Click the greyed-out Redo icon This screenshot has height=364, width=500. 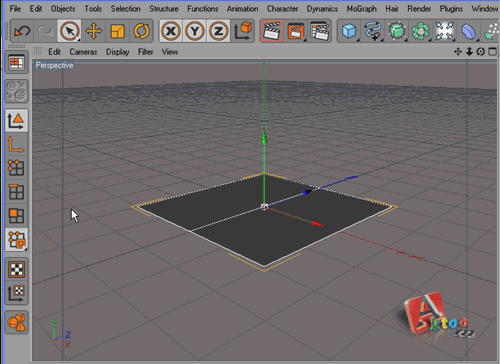point(46,31)
